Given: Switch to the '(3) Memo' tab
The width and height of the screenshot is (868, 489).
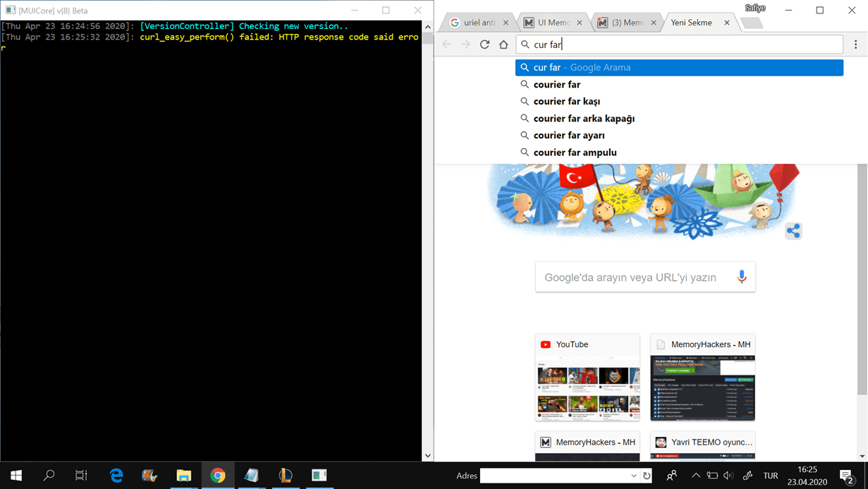Looking at the screenshot, I should click(628, 23).
